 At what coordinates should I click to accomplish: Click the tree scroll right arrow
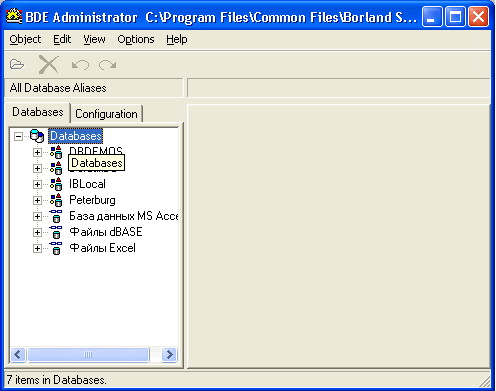point(169,354)
